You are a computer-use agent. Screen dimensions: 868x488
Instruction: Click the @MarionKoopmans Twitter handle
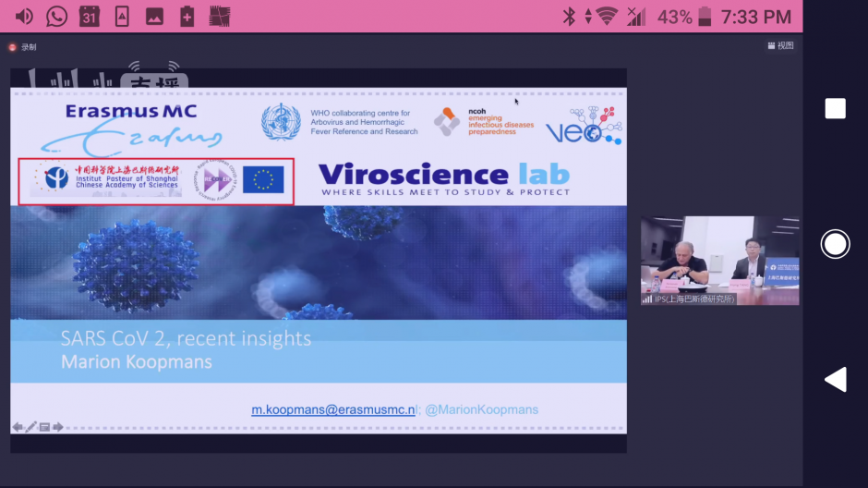click(x=482, y=409)
